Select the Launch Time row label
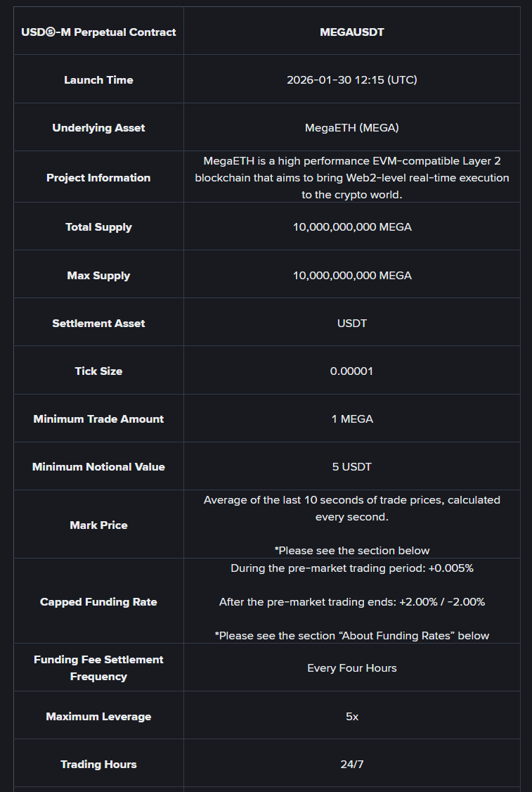 point(98,80)
